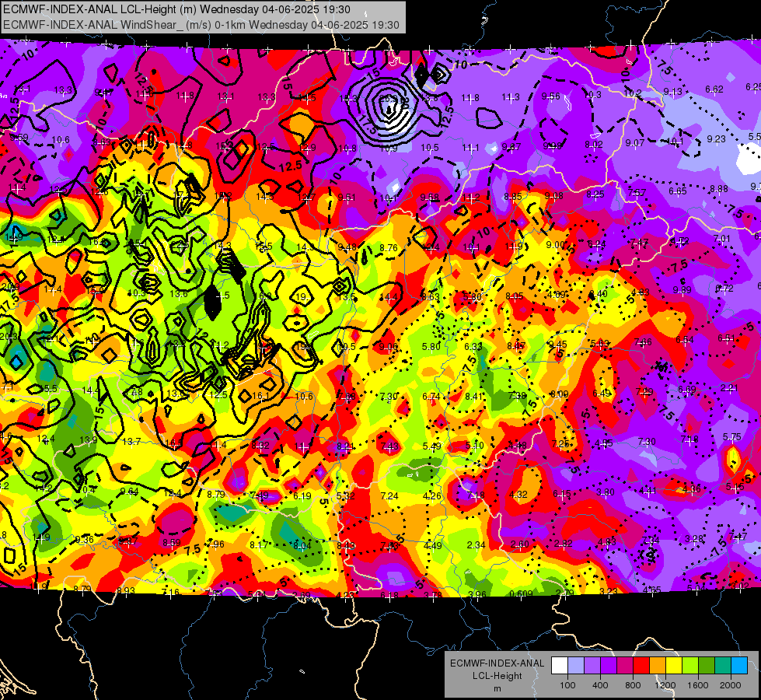This screenshot has height=700, width=761.
Task: Click the shear value 5.49
Action: (432, 446)
